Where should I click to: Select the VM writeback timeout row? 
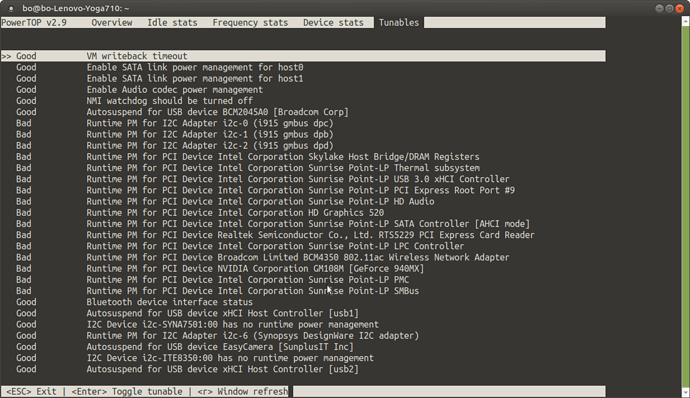tap(303, 56)
